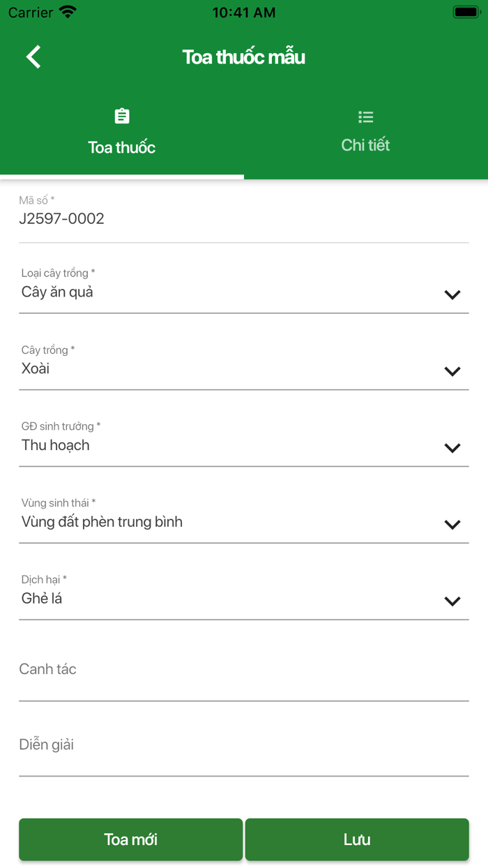
Task: Switch to the Toa thuốc tab
Action: 122,147
